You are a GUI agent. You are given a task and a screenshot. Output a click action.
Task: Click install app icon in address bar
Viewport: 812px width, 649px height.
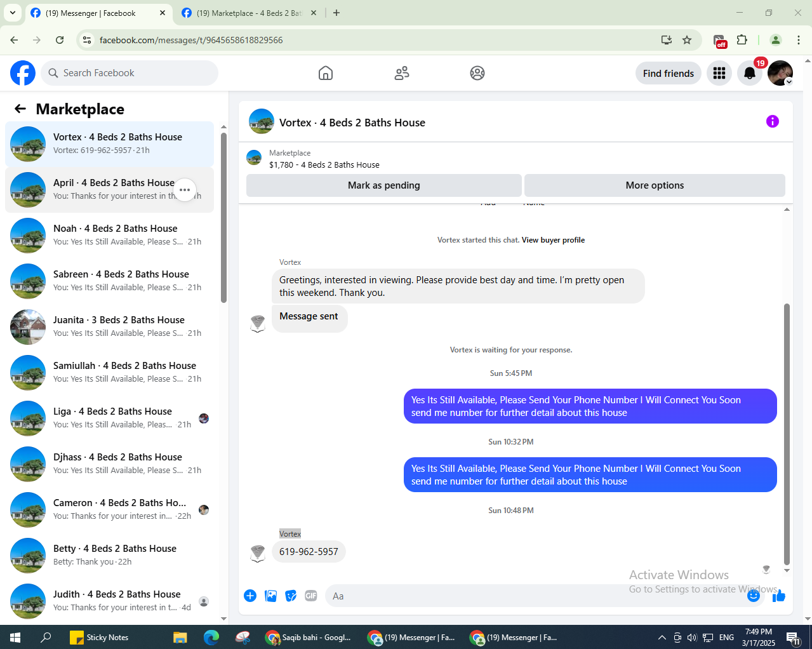(x=667, y=40)
